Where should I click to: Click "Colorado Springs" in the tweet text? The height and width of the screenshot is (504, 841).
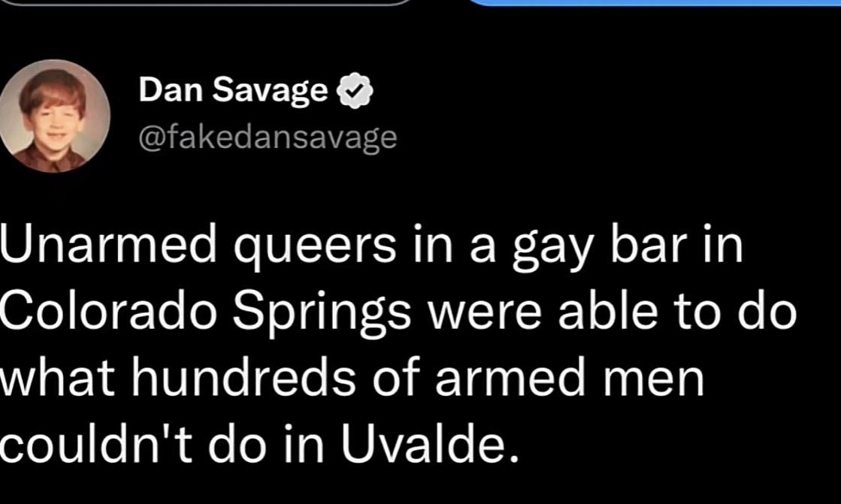[205, 312]
